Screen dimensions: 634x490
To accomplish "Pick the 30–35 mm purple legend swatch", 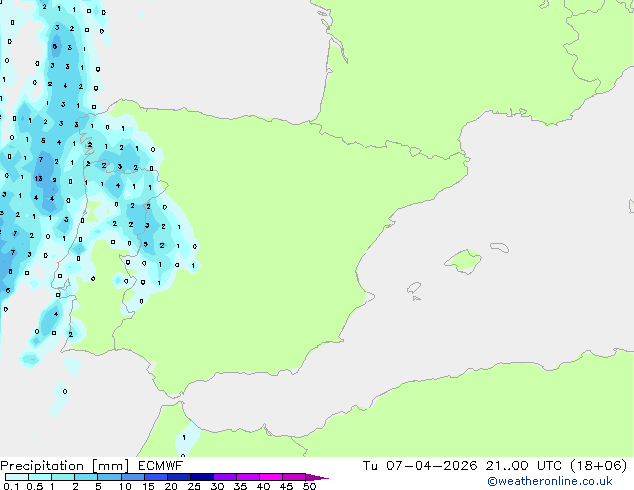I will pos(224,477).
